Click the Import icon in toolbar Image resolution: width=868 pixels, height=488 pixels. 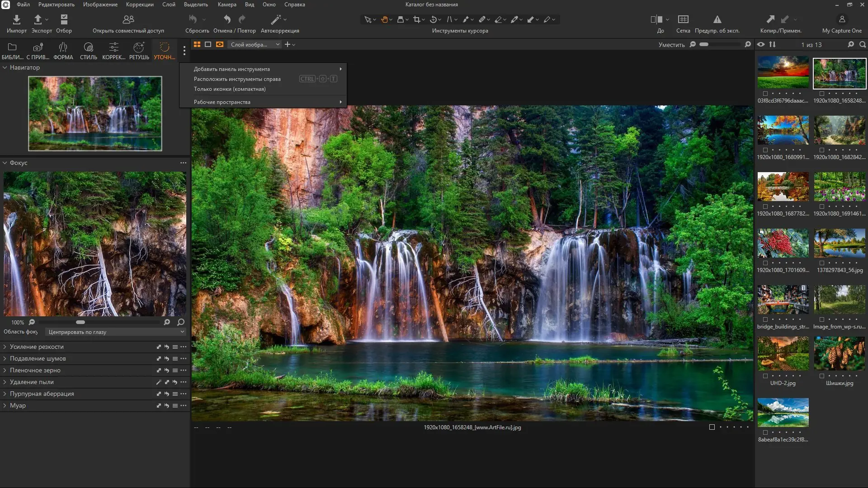[x=16, y=20]
